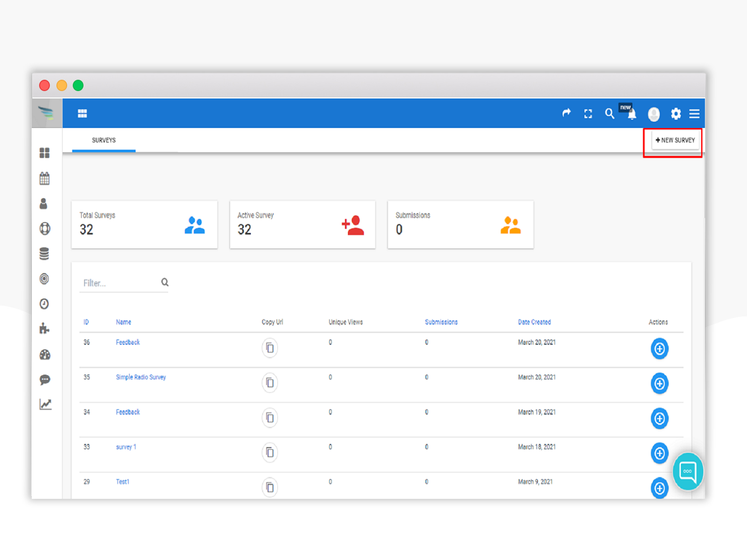The width and height of the screenshot is (747, 560).
Task: Open the lifebuoy support sidebar icon
Action: [44, 229]
